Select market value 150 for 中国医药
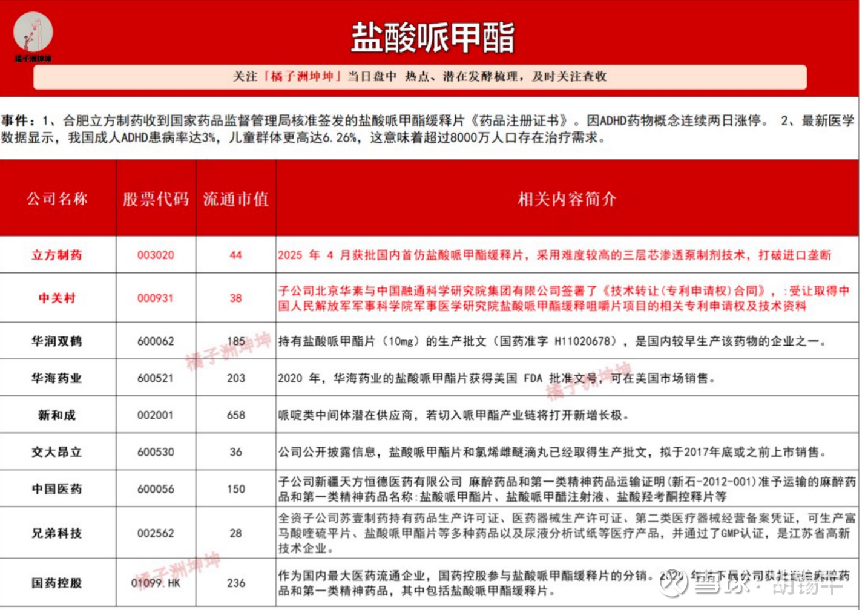 click(236, 489)
